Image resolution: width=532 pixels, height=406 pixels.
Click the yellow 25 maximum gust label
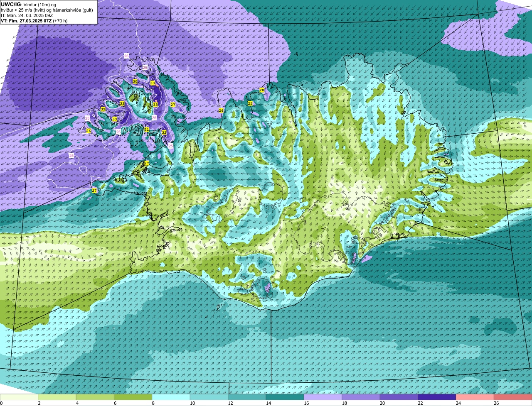[250, 103]
